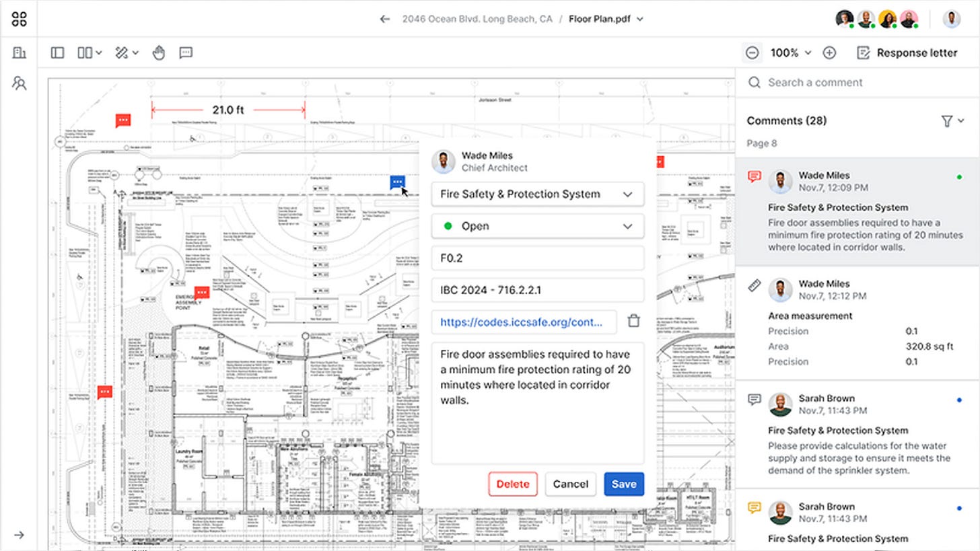The width and height of the screenshot is (980, 551).
Task: Save the comment
Action: point(624,484)
